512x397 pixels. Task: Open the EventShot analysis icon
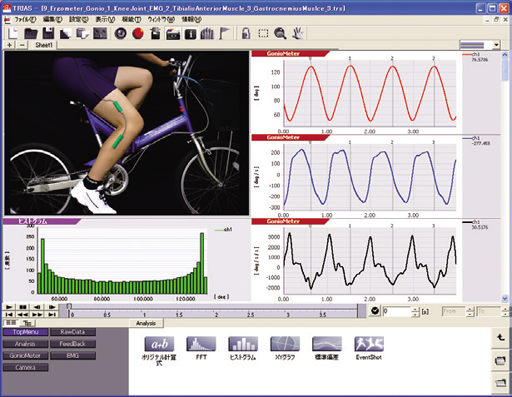pos(369,344)
